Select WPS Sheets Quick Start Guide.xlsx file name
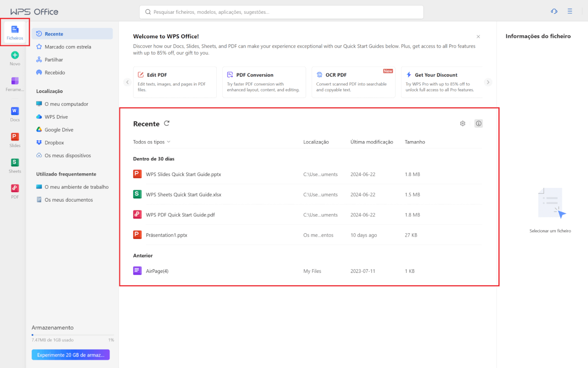588x368 pixels. coord(183,194)
